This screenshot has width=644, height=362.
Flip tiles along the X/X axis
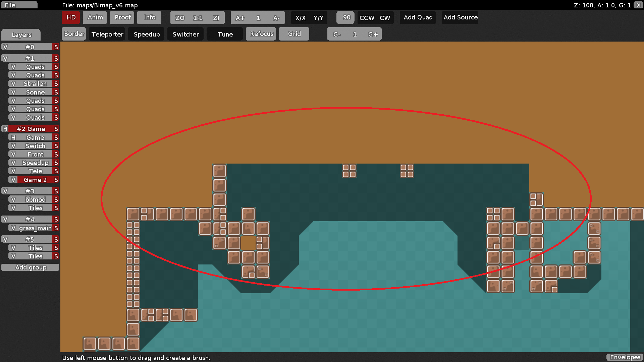pyautogui.click(x=300, y=17)
